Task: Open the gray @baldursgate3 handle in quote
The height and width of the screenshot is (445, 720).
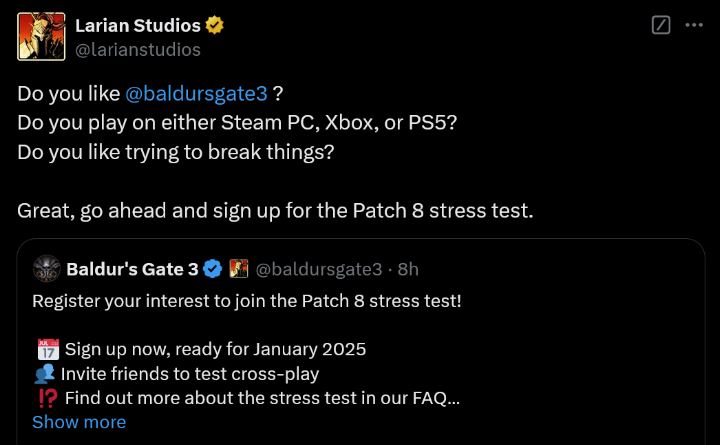Action: (319, 269)
